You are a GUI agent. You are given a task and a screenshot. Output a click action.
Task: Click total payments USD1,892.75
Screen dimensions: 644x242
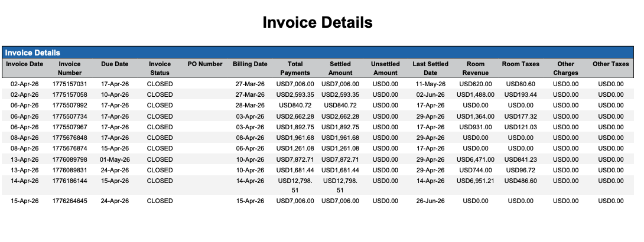point(295,127)
